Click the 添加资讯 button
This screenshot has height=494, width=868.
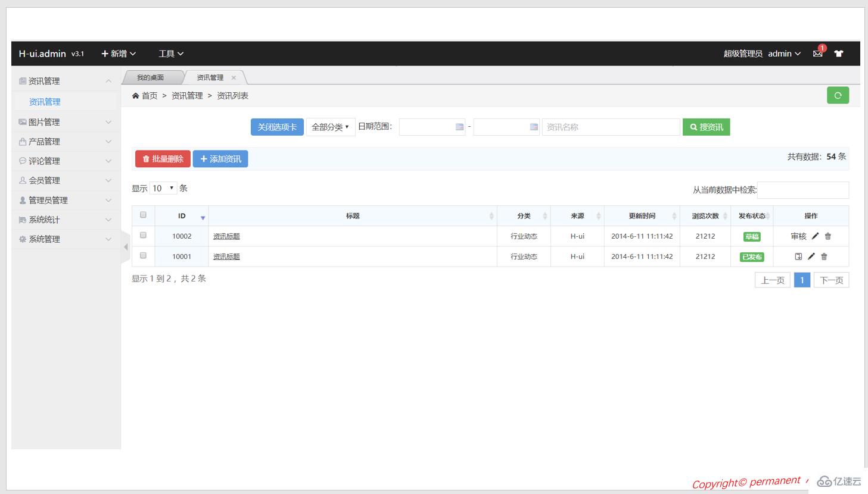[220, 159]
